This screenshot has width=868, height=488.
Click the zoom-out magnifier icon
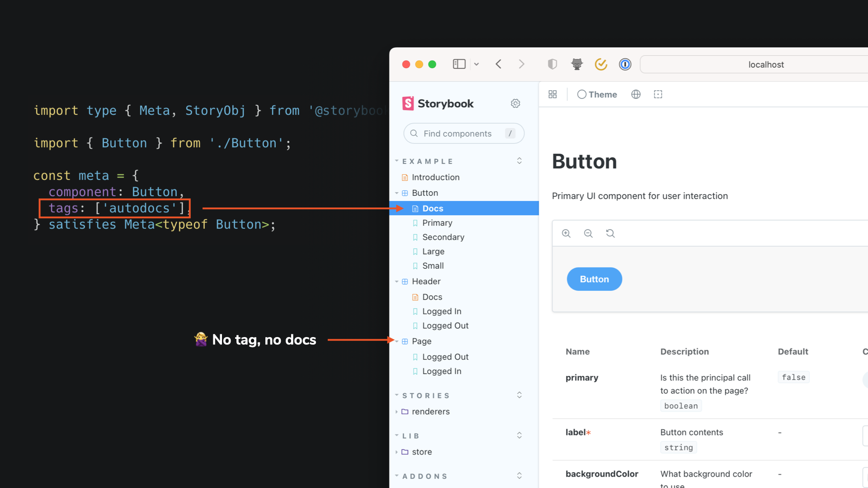(x=589, y=233)
